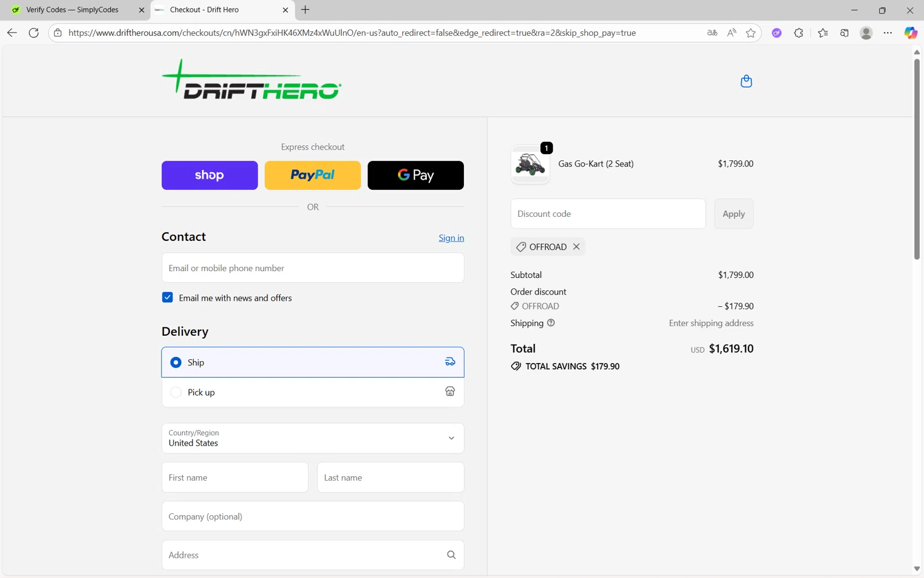Click the Company (optional) field
Image resolution: width=924 pixels, height=578 pixels.
click(313, 516)
